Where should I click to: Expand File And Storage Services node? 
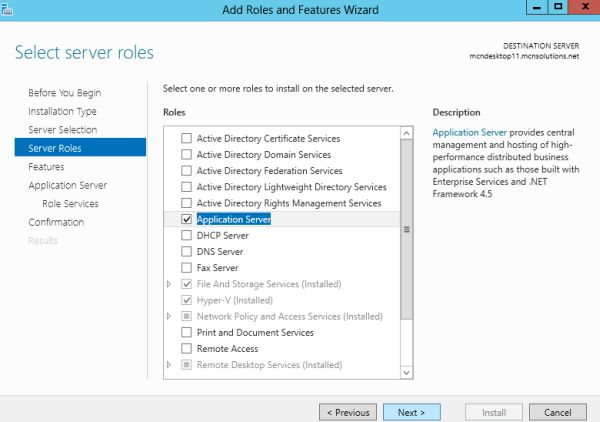[168, 285]
